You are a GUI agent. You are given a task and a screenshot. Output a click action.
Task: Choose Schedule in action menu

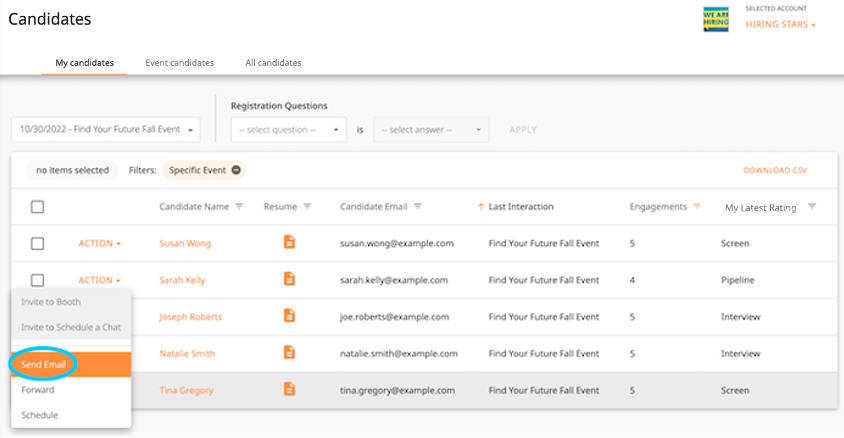point(71,415)
